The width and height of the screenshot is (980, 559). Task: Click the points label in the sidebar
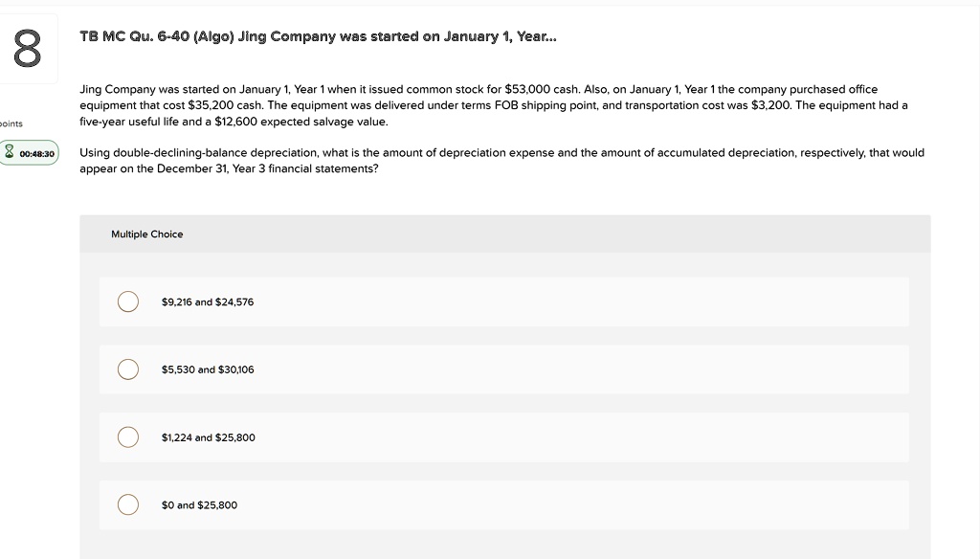tap(11, 123)
